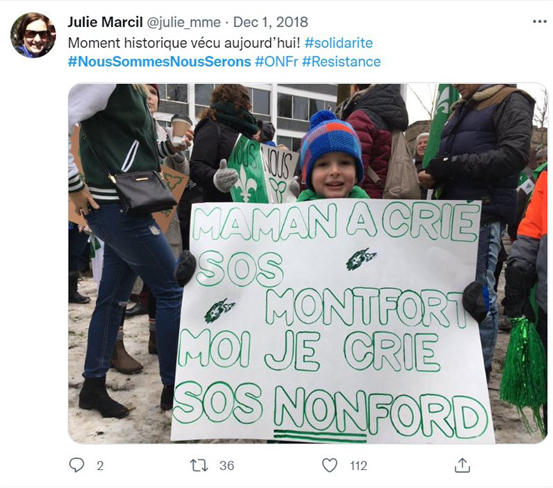Click the tweet text 'Moment historique vécu aujourd'hui!'
The image size is (553, 488).
[184, 43]
